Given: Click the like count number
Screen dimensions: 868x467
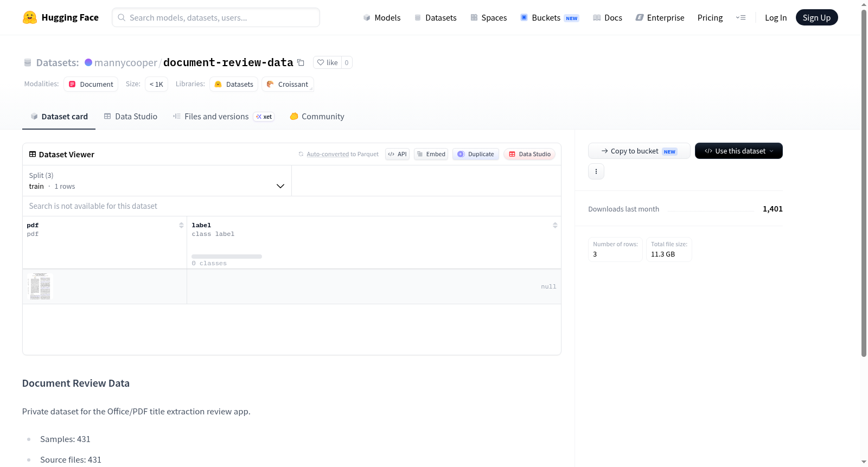Looking at the screenshot, I should coord(347,62).
